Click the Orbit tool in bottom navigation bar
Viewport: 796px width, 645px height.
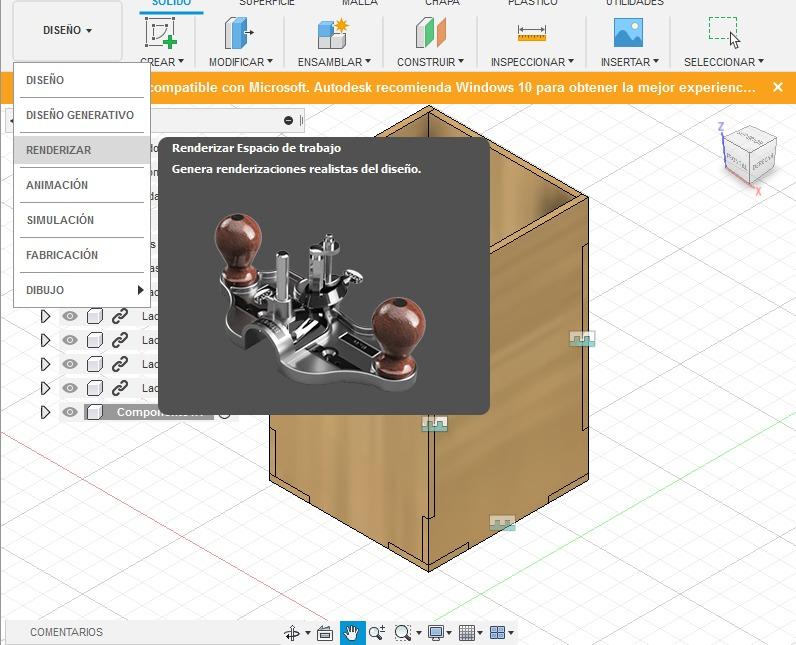point(292,633)
